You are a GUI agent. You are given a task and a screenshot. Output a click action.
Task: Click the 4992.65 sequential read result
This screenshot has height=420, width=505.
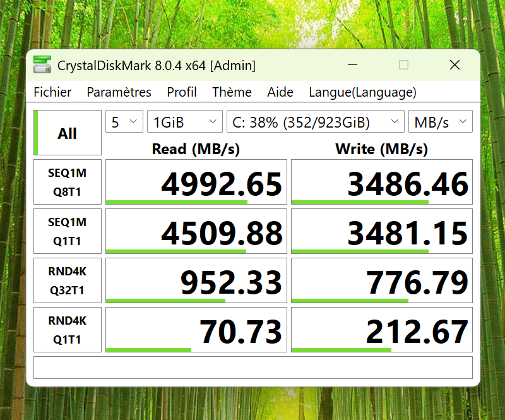pyautogui.click(x=196, y=183)
